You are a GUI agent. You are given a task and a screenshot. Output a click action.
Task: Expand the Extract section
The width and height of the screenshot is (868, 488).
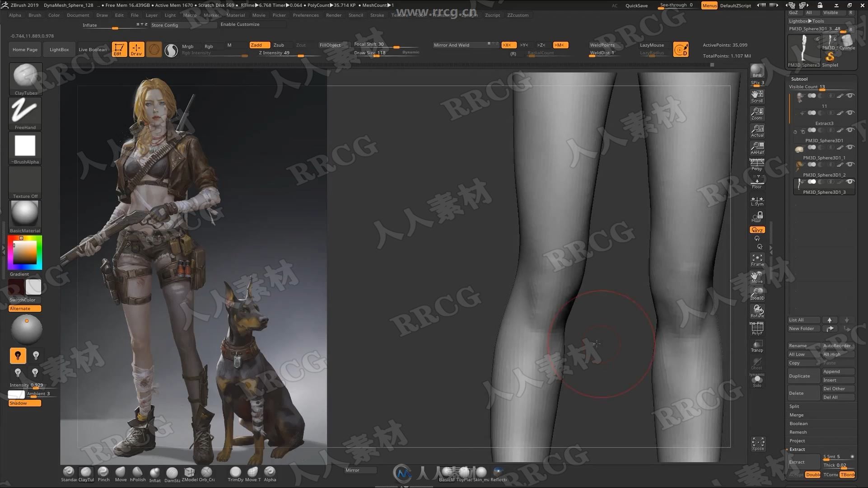(797, 450)
